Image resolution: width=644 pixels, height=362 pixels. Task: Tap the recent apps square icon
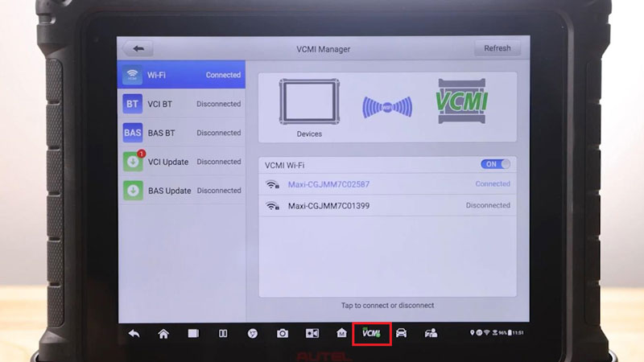point(193,333)
